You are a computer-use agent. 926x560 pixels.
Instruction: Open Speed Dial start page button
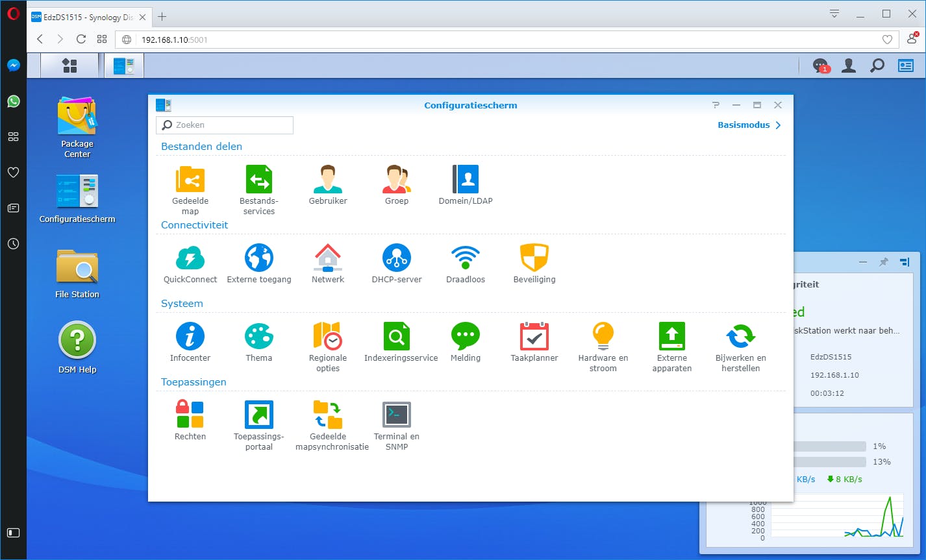pyautogui.click(x=102, y=39)
